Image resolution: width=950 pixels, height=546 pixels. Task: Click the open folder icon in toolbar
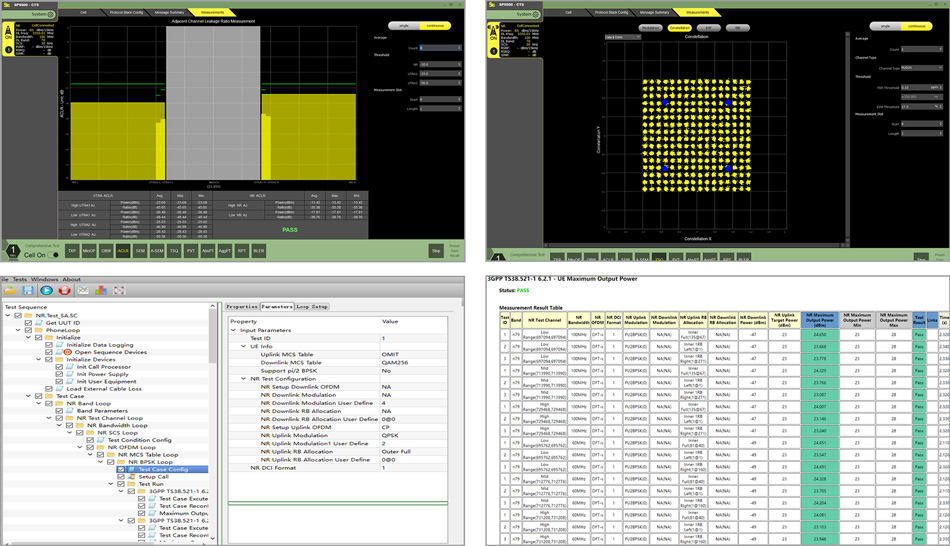[11, 291]
